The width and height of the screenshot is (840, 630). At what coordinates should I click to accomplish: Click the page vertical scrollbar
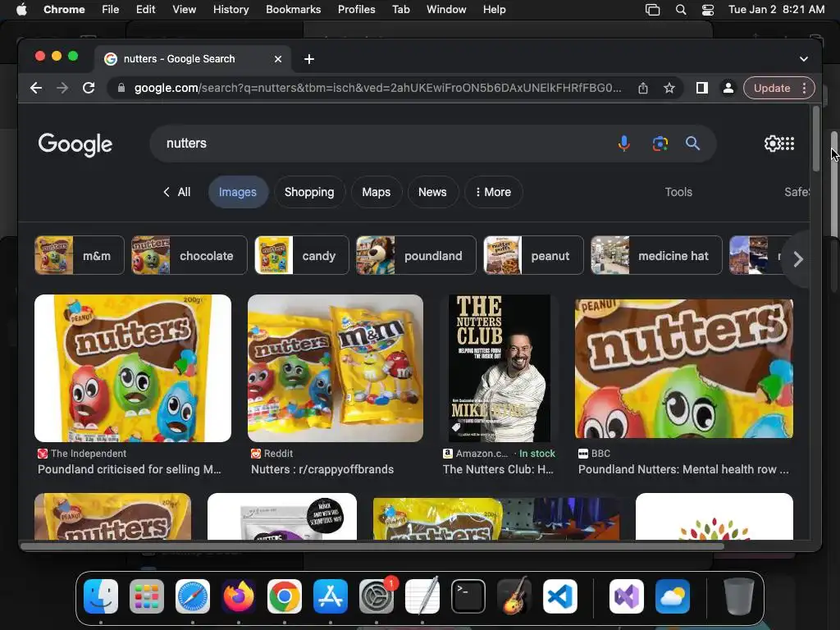(x=816, y=139)
